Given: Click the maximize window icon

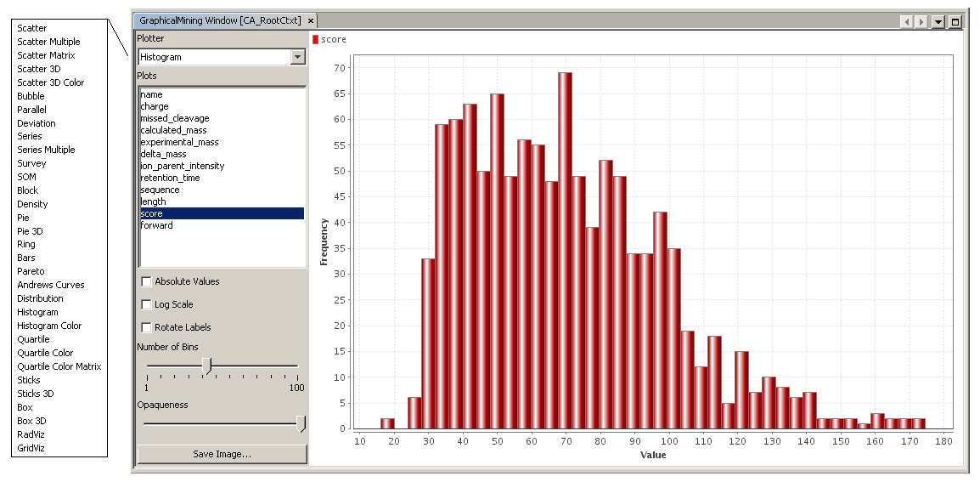Looking at the screenshot, I should point(955,21).
